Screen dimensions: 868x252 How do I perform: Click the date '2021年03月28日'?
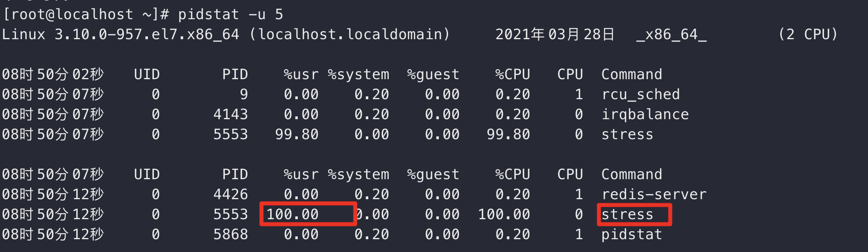pyautogui.click(x=555, y=34)
